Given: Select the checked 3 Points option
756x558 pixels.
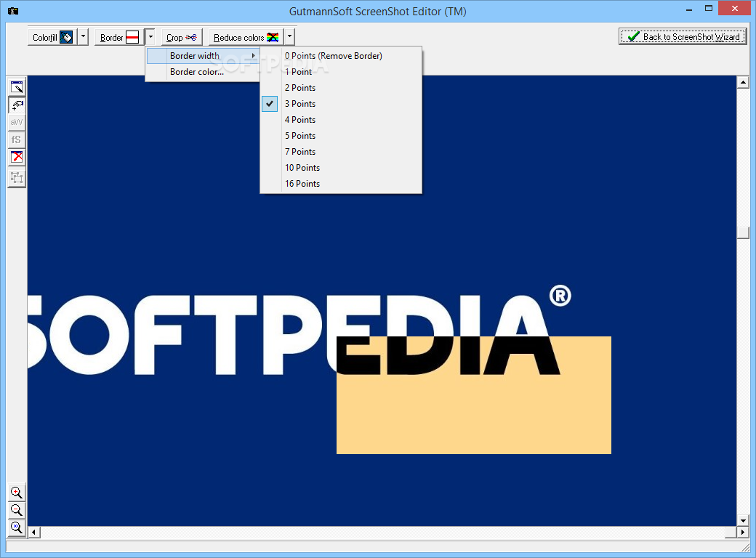Looking at the screenshot, I should click(x=341, y=104).
